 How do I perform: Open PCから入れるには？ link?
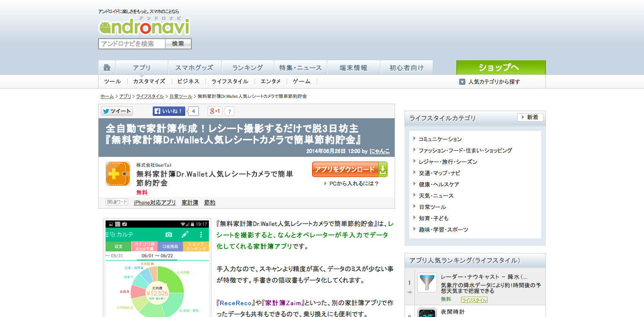pyautogui.click(x=354, y=184)
